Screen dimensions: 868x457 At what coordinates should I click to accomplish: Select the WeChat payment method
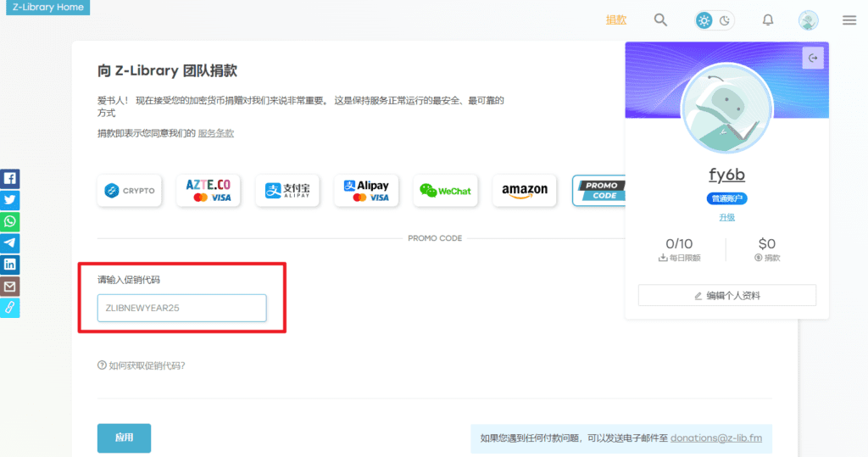446,191
